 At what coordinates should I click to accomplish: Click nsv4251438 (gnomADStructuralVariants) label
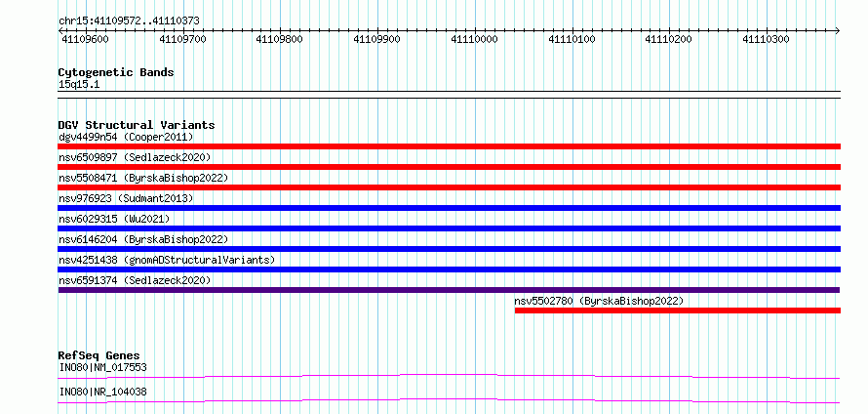point(167,260)
